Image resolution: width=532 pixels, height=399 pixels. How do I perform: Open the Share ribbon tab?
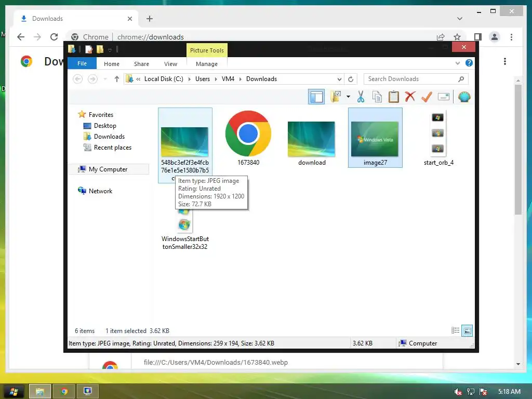141,64
